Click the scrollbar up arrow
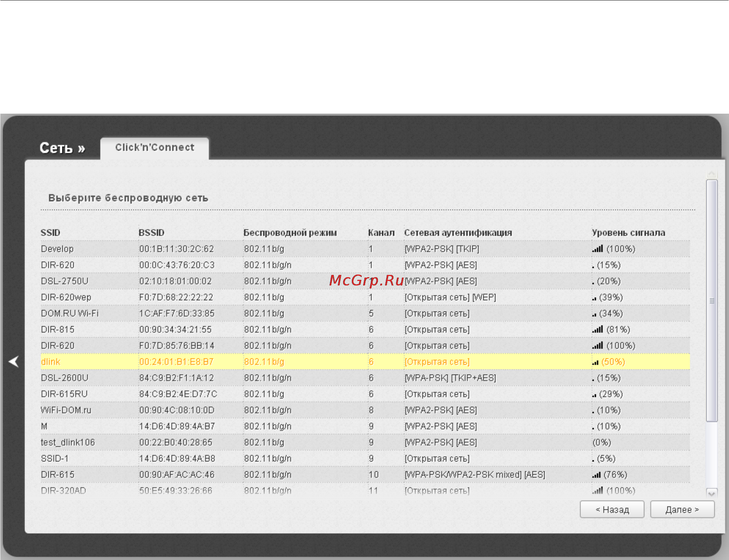Screen dimensions: 729x560 (712, 174)
